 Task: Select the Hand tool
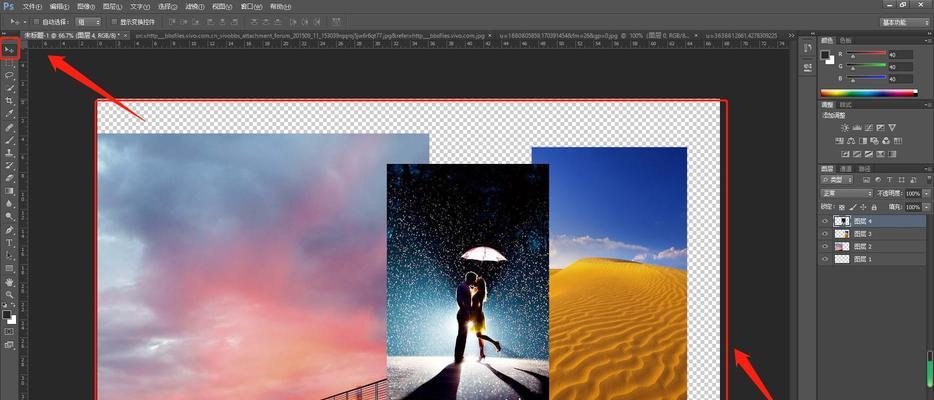coord(9,282)
